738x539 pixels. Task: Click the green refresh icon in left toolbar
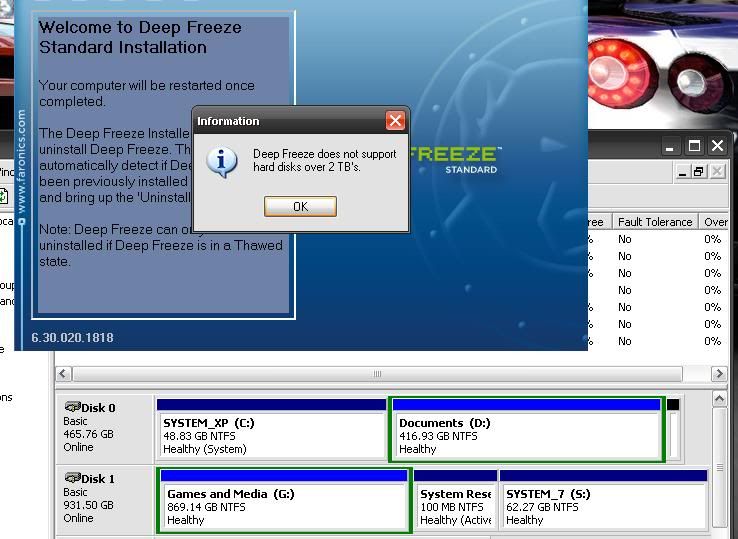(x=3, y=195)
